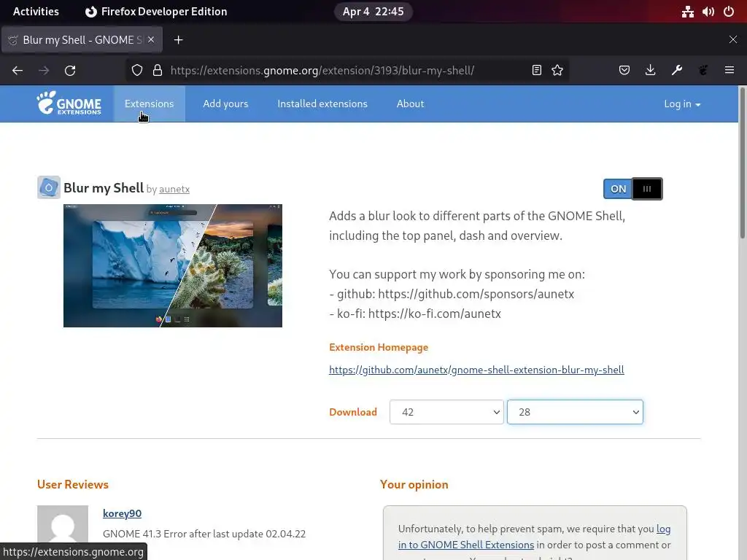Click the User Reviews heading
Screen dimensions: 747x560
73,484
